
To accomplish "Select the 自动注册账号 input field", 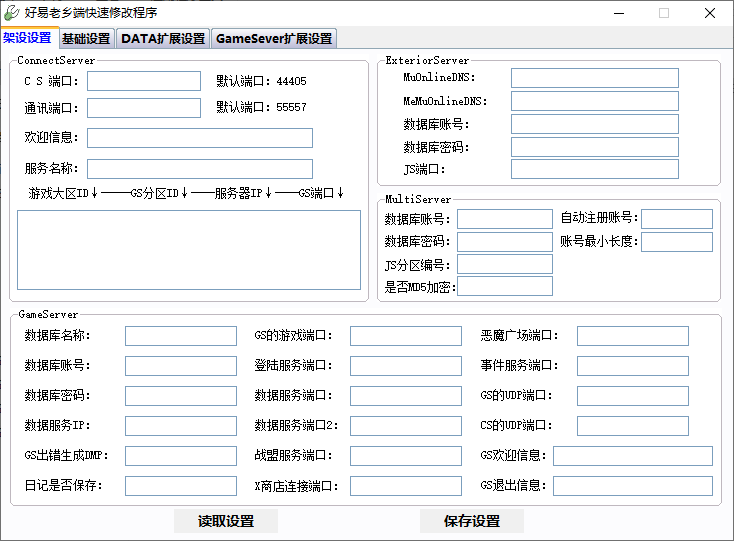I will click(x=676, y=218).
